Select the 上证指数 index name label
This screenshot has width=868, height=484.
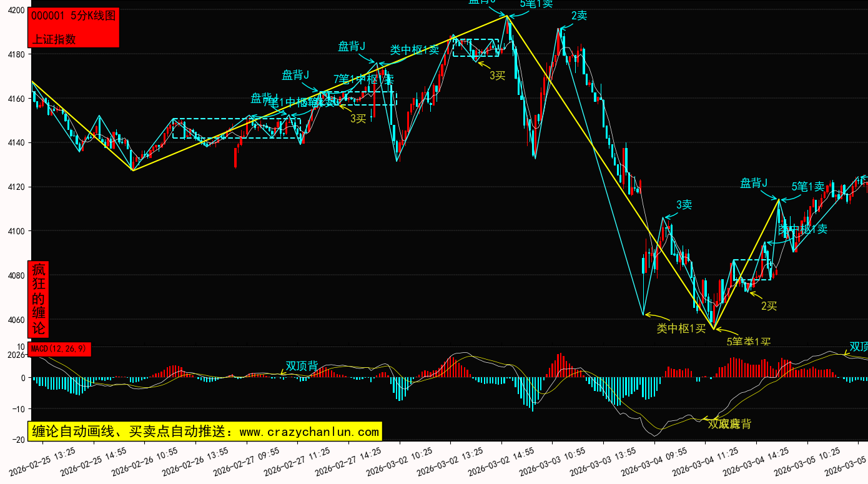click(x=54, y=39)
